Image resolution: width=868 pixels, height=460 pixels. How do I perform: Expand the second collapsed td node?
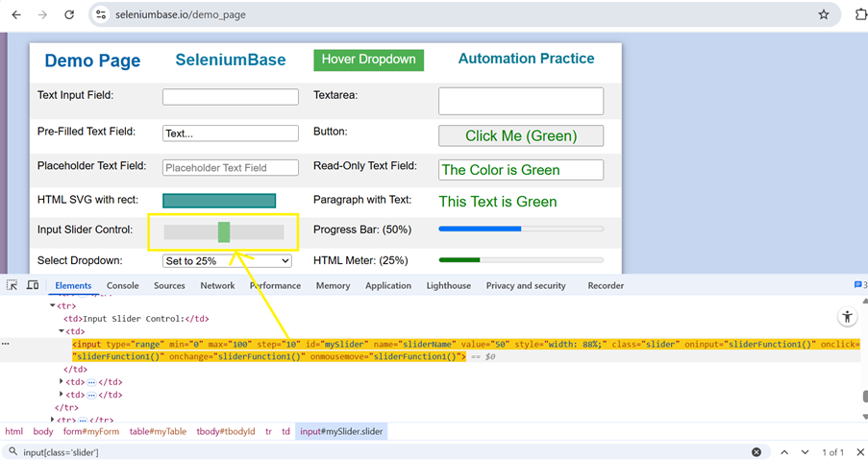[61, 394]
